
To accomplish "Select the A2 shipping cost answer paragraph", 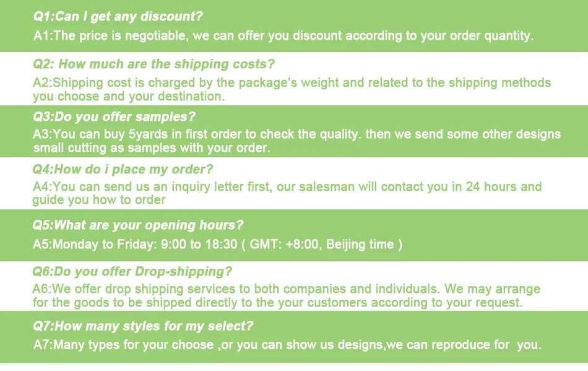I will coord(292,89).
